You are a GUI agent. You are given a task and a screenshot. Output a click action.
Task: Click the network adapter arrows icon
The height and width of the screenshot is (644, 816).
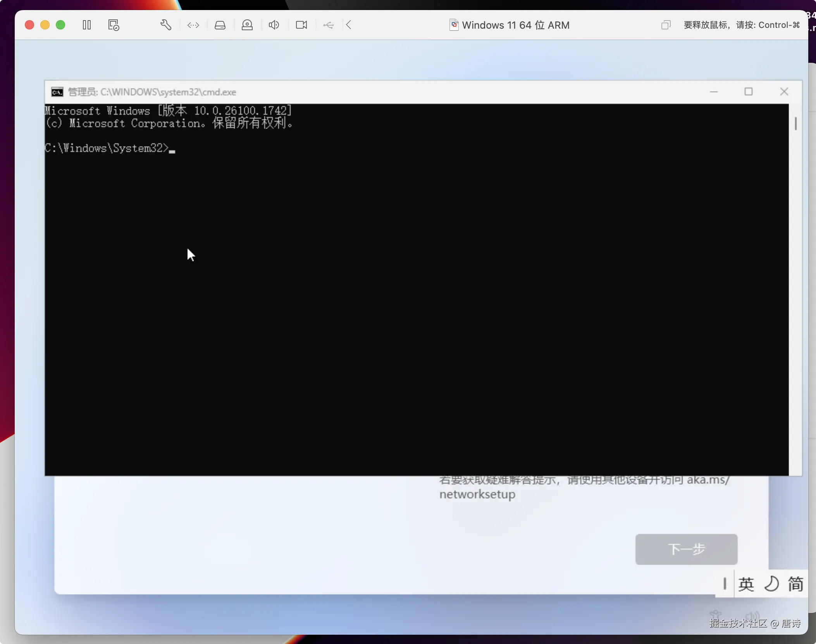click(193, 25)
